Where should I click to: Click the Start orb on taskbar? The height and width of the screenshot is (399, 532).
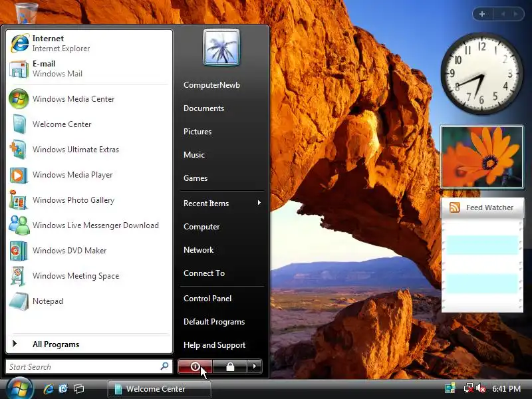pos(20,389)
